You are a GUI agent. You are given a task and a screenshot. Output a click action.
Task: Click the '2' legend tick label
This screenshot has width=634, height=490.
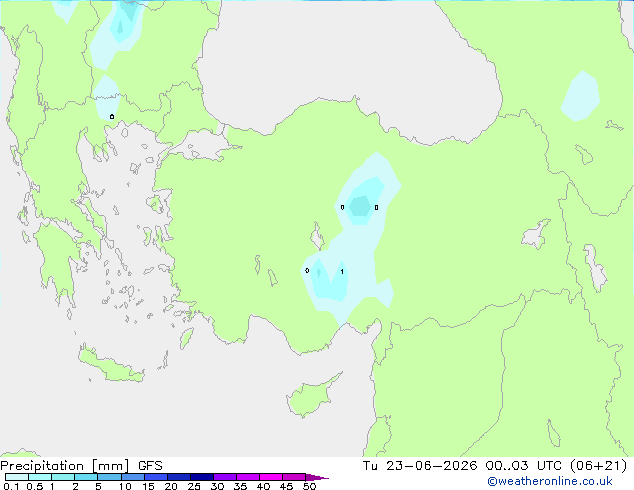[75, 486]
